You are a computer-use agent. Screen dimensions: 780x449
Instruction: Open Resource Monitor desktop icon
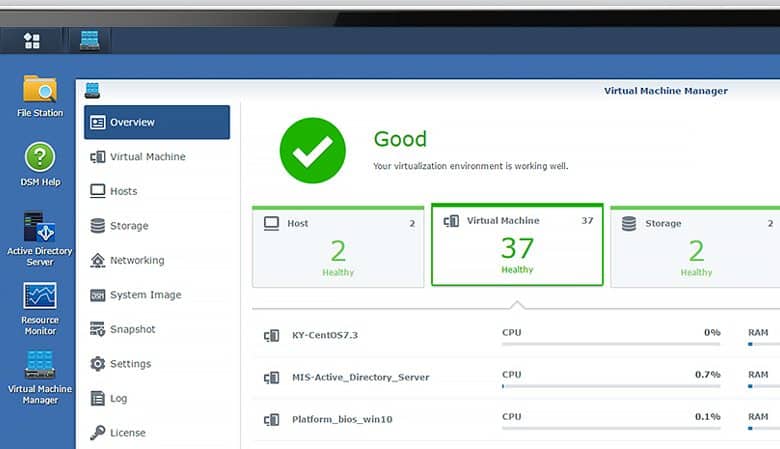40,309
